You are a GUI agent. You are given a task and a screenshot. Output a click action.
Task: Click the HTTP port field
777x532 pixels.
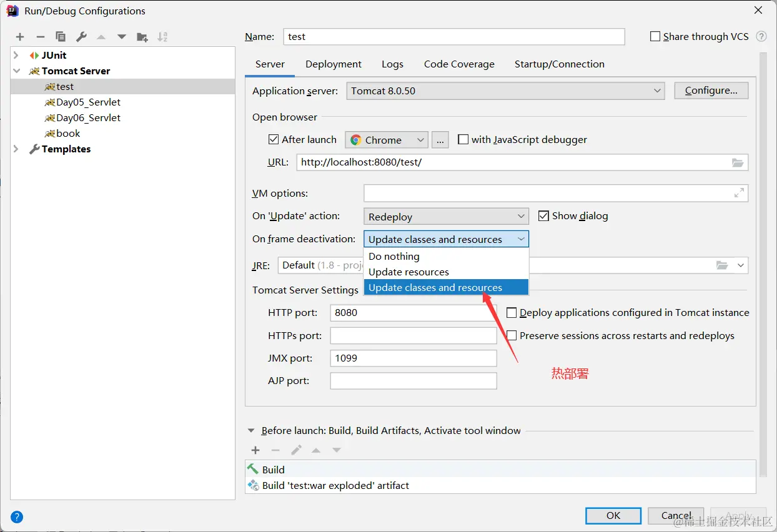[413, 313]
